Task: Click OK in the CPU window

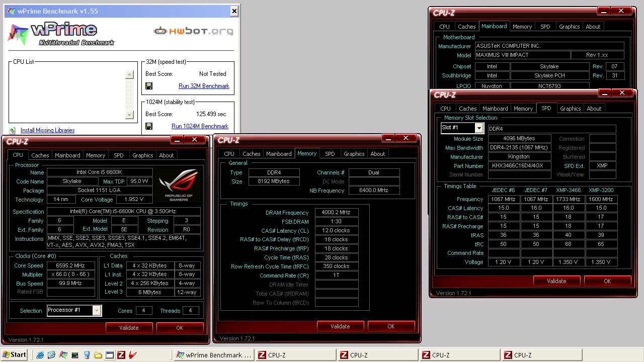Action: click(180, 328)
